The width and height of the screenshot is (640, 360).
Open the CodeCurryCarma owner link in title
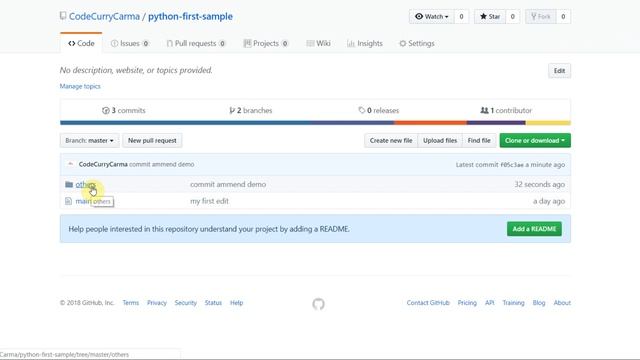[104, 16]
